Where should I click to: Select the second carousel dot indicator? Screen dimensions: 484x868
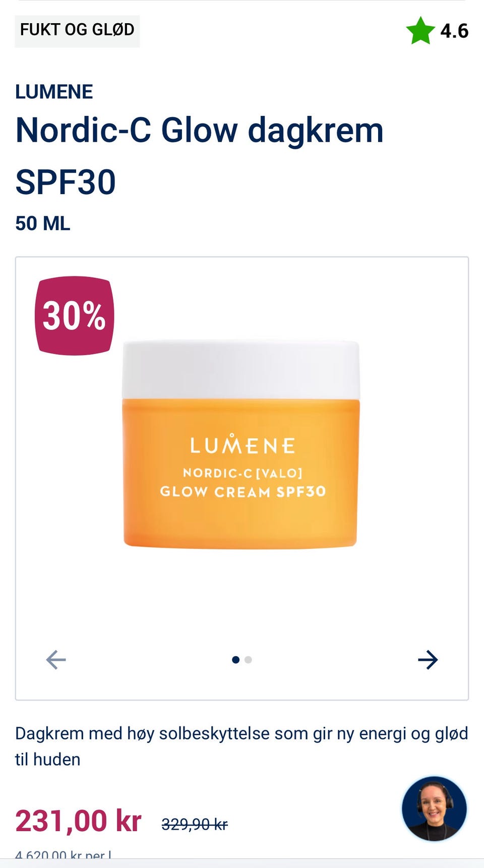click(248, 660)
